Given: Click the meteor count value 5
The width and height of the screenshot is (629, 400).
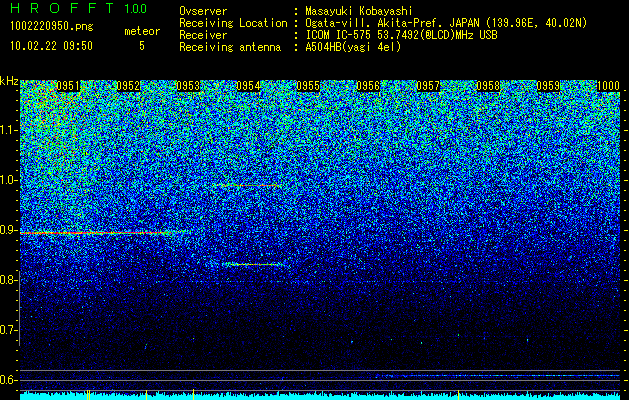Looking at the screenshot, I should click(142, 46).
